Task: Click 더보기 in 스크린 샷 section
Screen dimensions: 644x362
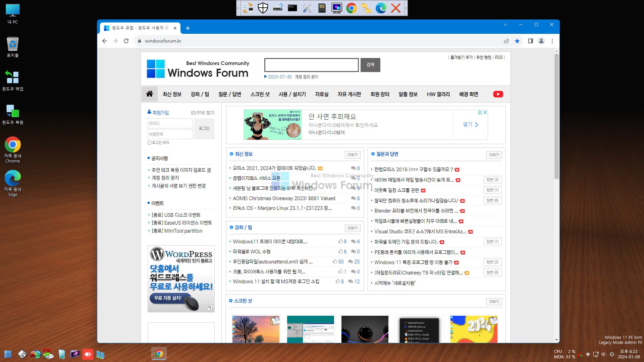Action: tap(494, 301)
